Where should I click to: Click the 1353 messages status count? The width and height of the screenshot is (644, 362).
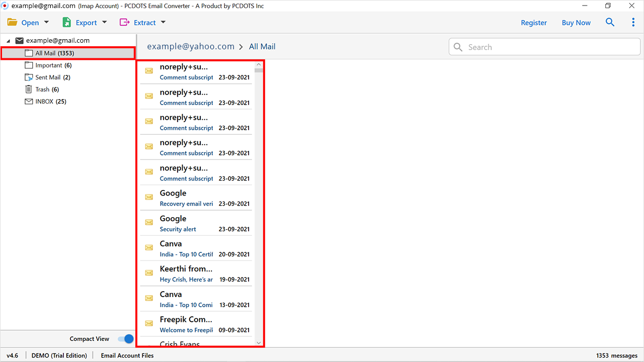pyautogui.click(x=617, y=355)
